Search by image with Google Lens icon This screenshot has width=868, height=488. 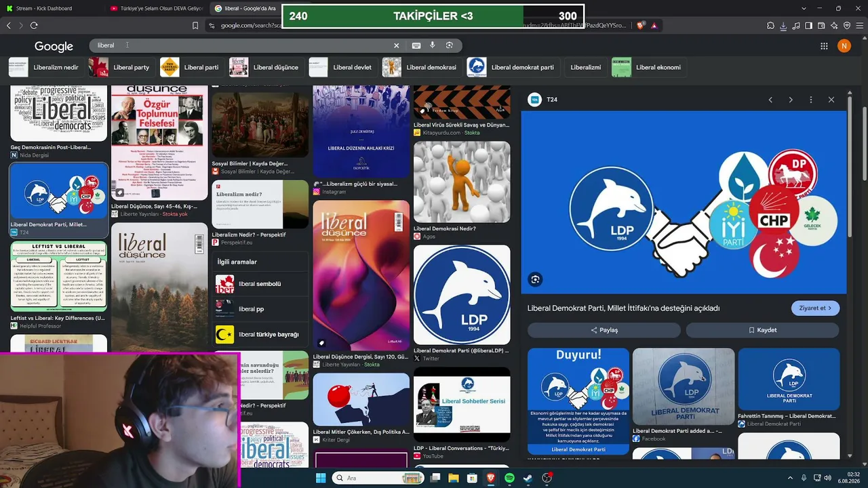[449, 45]
